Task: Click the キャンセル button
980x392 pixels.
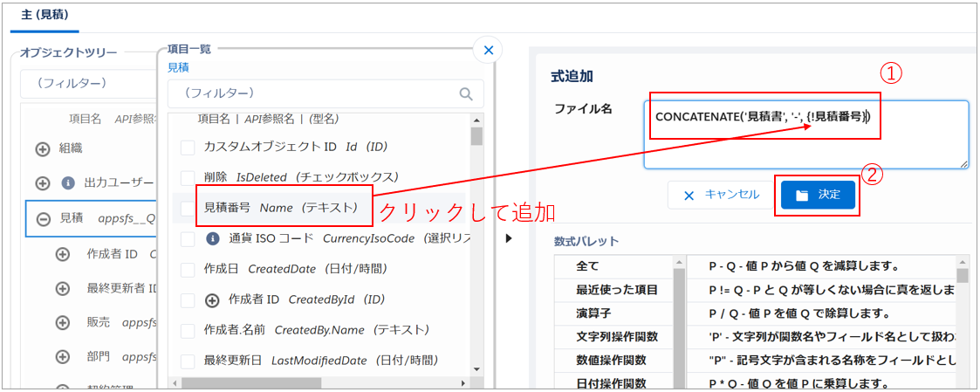Action: 721,195
